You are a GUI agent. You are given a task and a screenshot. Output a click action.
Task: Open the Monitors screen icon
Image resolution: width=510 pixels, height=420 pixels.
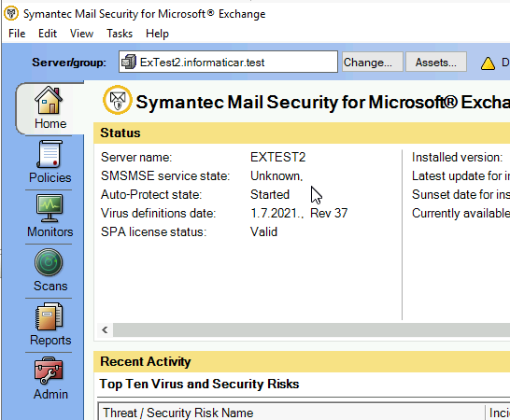tap(50, 208)
